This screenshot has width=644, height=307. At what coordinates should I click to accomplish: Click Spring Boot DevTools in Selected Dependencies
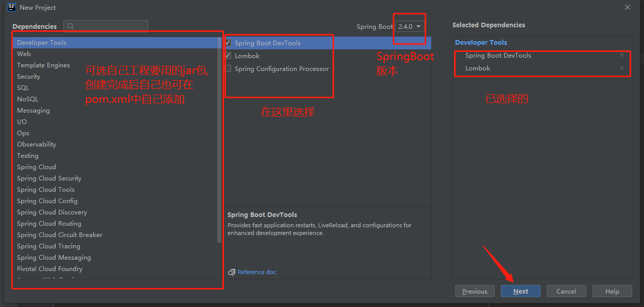point(498,55)
